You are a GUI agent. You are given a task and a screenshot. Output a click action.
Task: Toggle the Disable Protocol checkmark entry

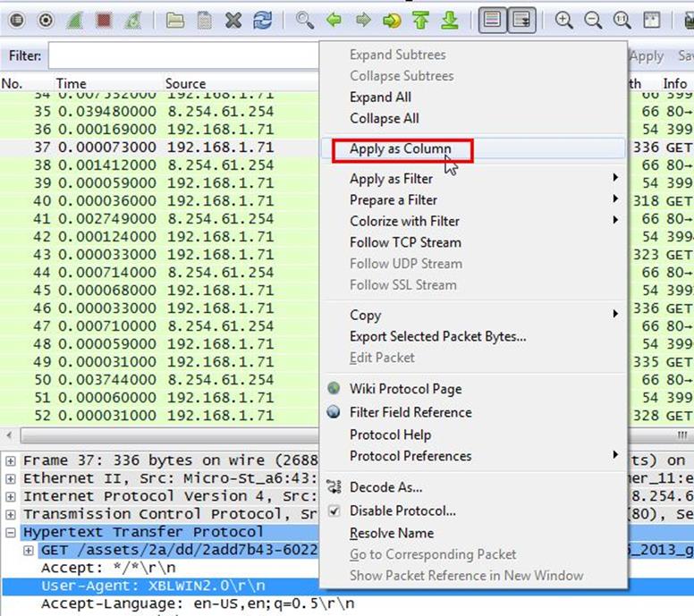pyautogui.click(x=402, y=511)
